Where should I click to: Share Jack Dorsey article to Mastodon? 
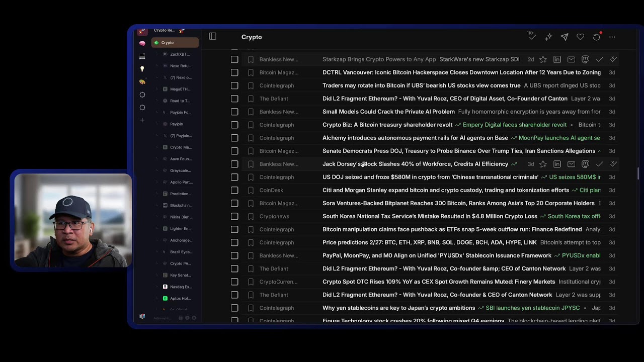click(x=585, y=164)
